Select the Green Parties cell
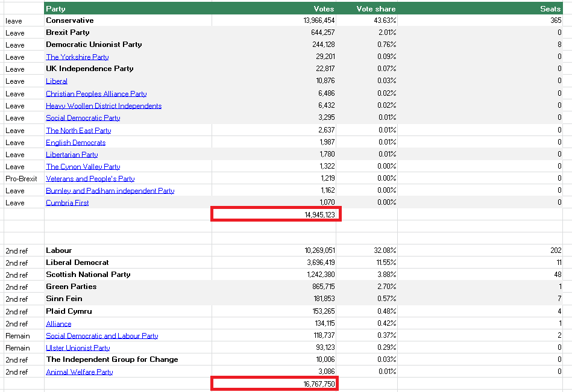 coord(128,287)
